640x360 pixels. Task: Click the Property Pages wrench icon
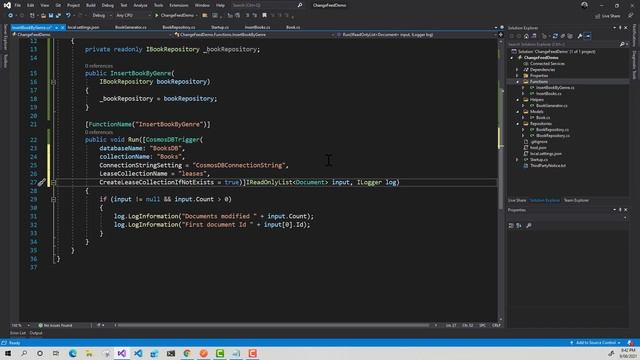[529, 225]
